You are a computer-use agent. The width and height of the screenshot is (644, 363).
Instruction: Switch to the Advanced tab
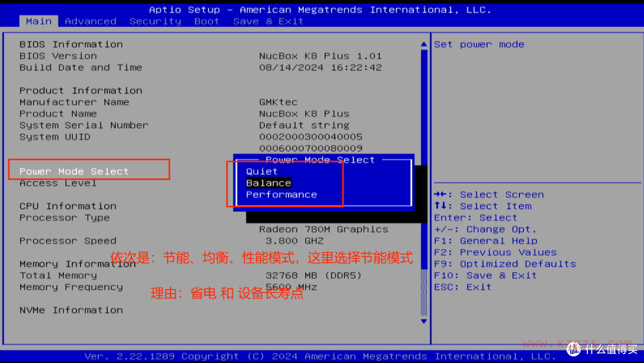point(91,21)
